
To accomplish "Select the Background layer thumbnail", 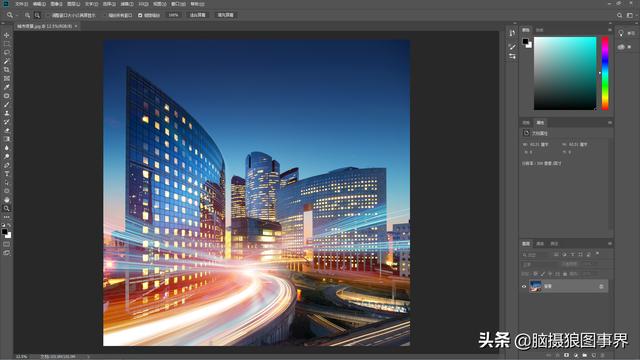I will point(535,286).
